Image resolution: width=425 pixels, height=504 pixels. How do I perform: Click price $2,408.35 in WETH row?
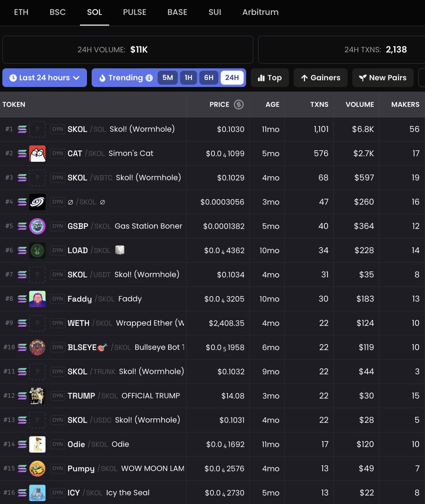226,323
